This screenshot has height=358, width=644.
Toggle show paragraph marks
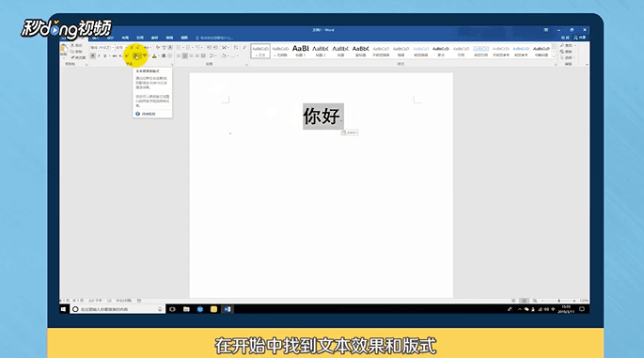tap(244, 48)
